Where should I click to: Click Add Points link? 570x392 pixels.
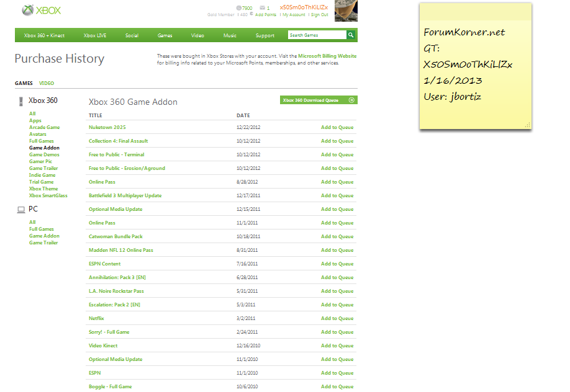(265, 14)
